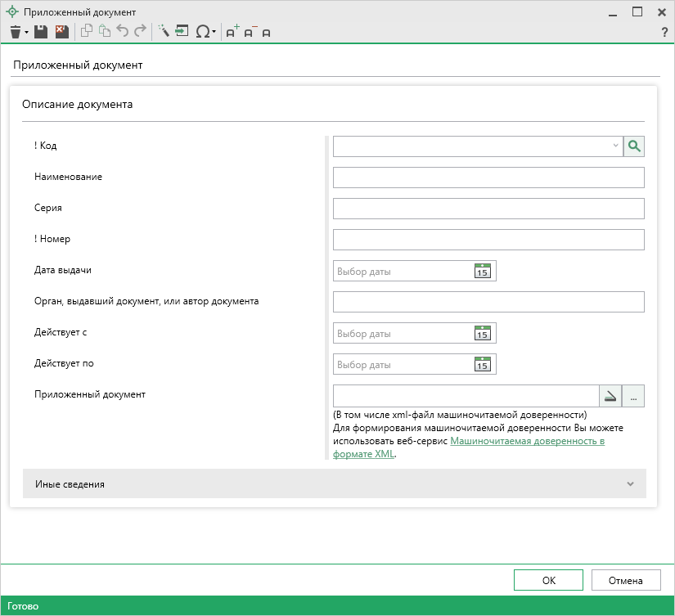Reset font size with plain A icon
Viewport: 675px width, 616px height.
[266, 33]
